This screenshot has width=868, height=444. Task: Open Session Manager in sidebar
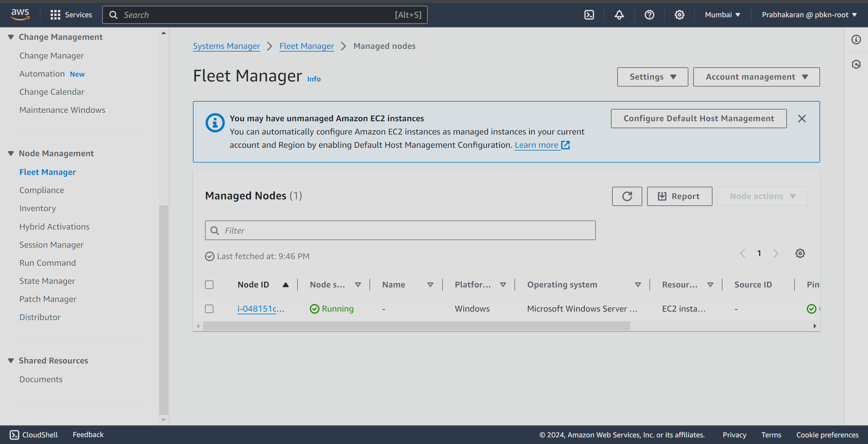(51, 245)
